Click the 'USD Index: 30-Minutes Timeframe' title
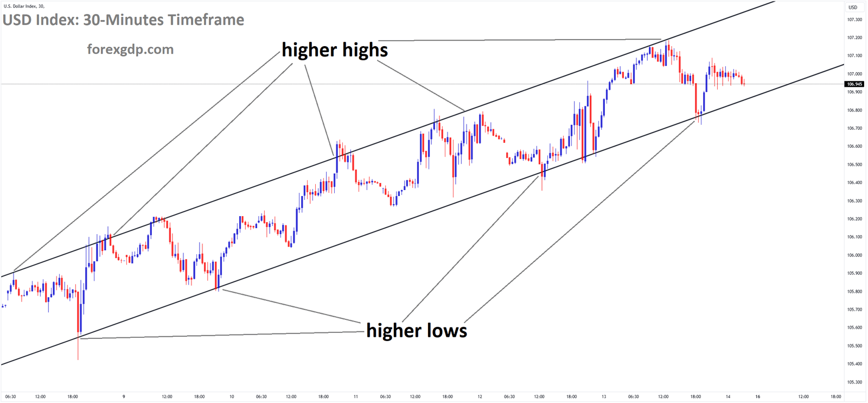This screenshot has width=868, height=403. click(124, 20)
